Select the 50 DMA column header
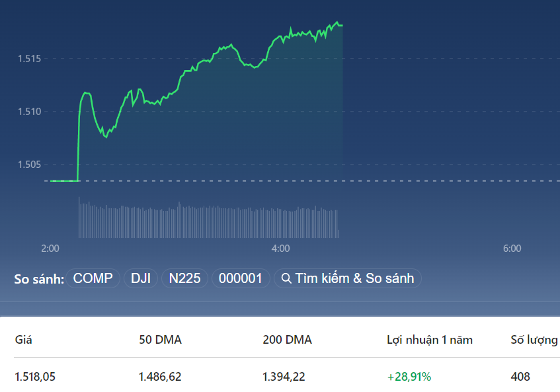Viewport: 560px width, 392px height. (x=160, y=340)
